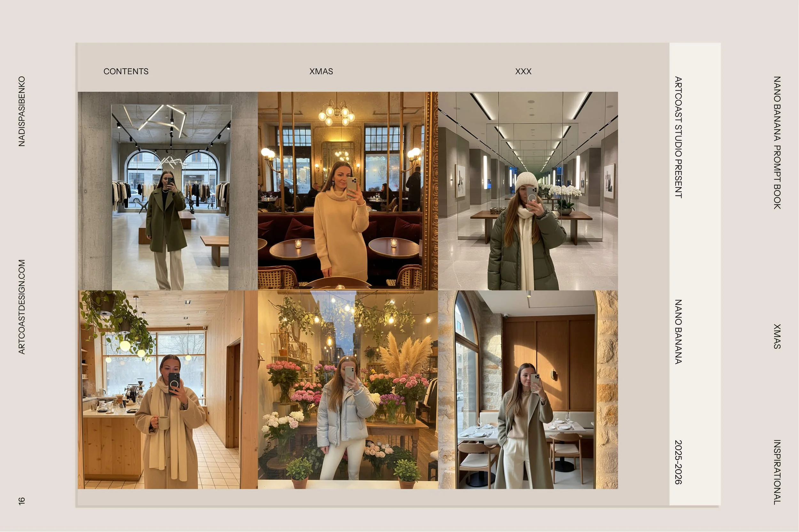Open the XXX section header
This screenshot has height=532, width=799.
click(523, 71)
